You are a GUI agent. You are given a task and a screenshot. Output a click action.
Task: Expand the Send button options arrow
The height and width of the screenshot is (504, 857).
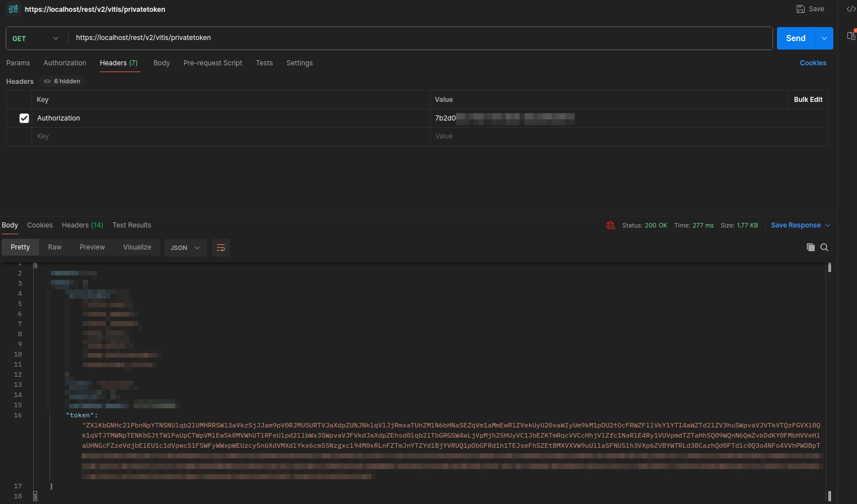(x=824, y=38)
